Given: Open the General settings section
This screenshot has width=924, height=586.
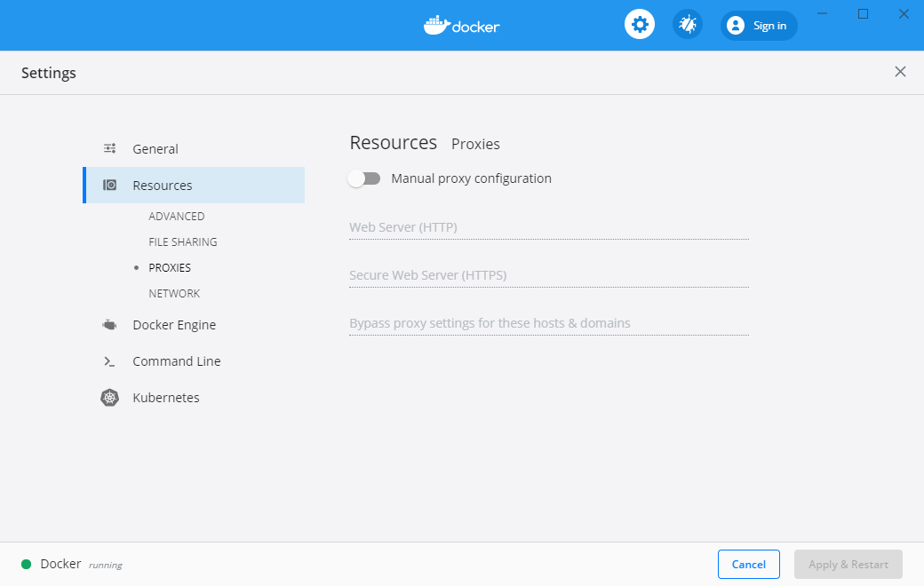Looking at the screenshot, I should pyautogui.click(x=155, y=149).
